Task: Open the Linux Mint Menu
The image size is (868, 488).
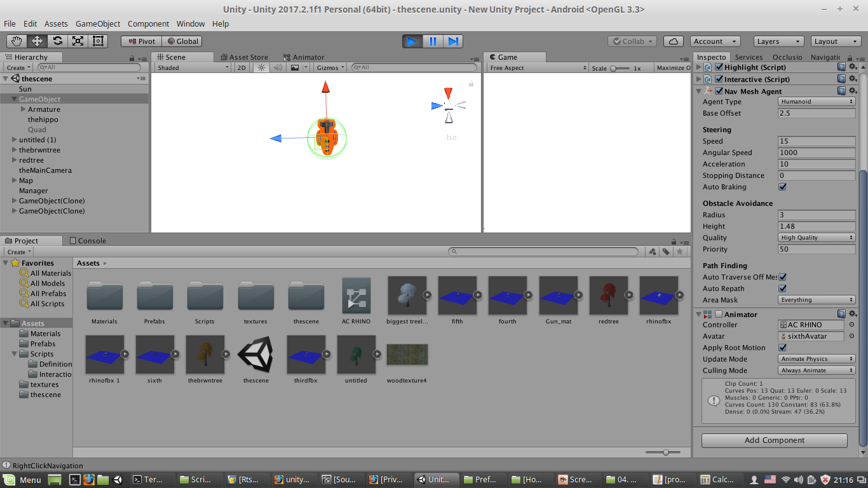Action: pyautogui.click(x=22, y=480)
